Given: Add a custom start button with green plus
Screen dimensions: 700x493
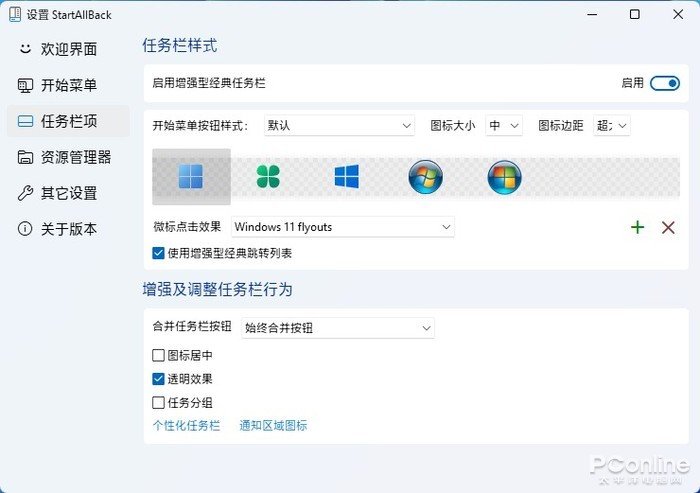Looking at the screenshot, I should click(638, 227).
